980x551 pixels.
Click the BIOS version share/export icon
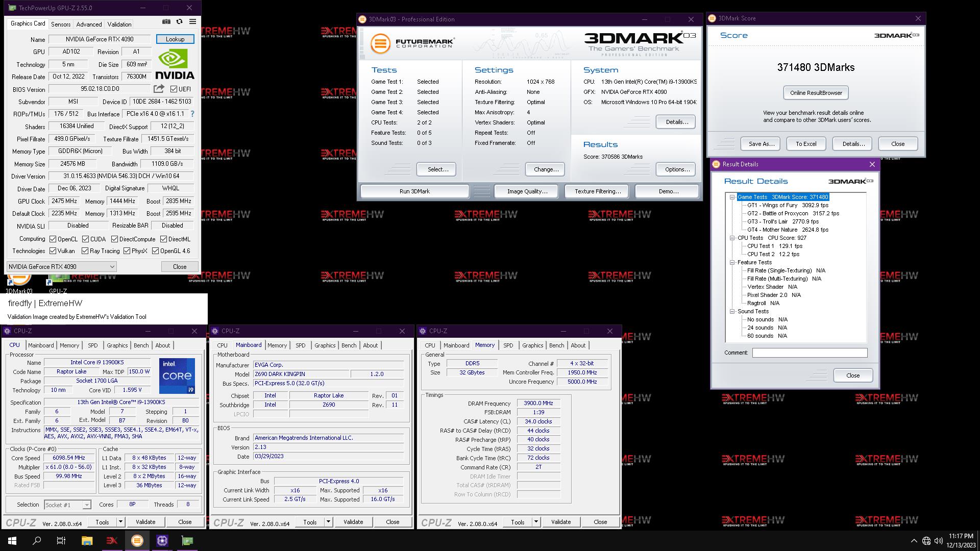[x=159, y=89]
